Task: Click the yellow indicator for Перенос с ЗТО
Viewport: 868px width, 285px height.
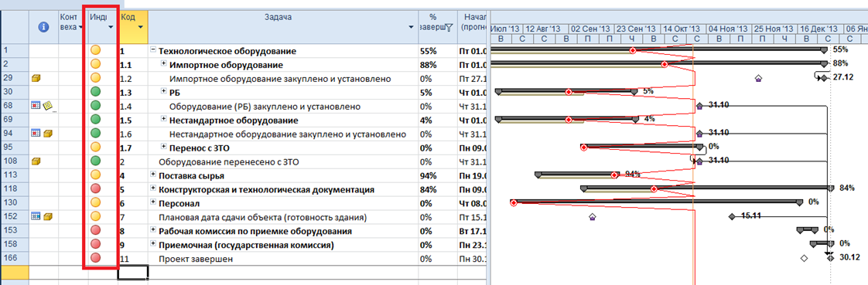Action: click(95, 147)
